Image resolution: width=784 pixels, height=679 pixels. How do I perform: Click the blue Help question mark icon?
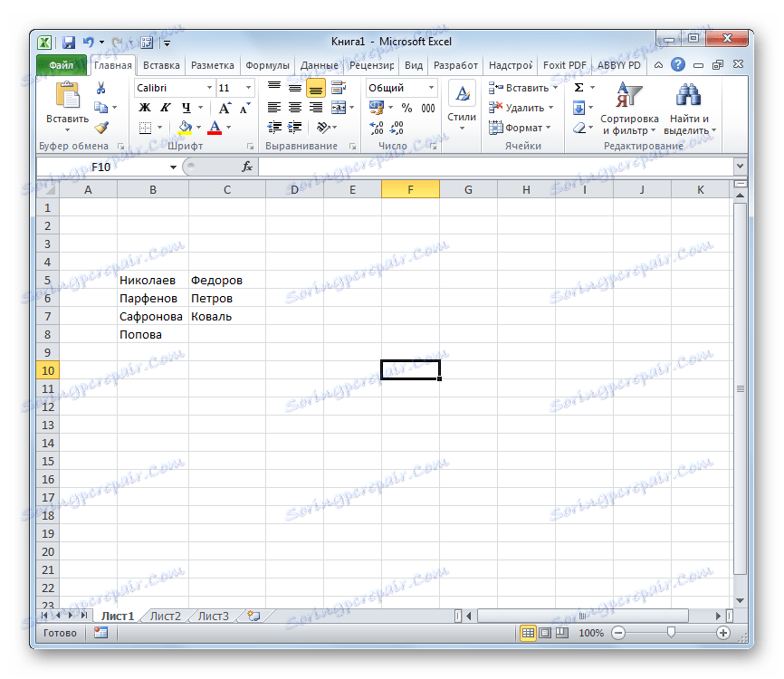tap(678, 64)
